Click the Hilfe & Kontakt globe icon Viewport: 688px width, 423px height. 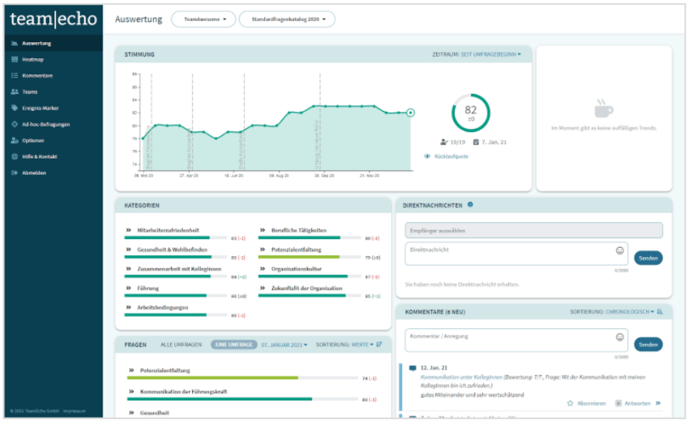(x=14, y=157)
